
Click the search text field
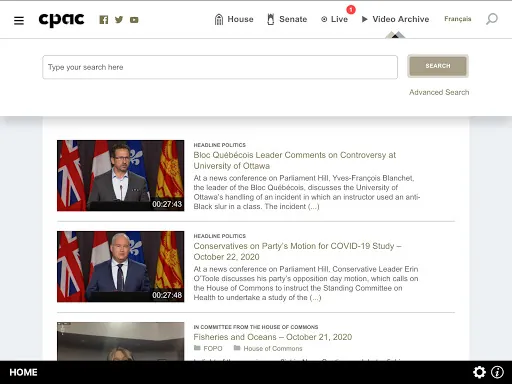click(220, 67)
